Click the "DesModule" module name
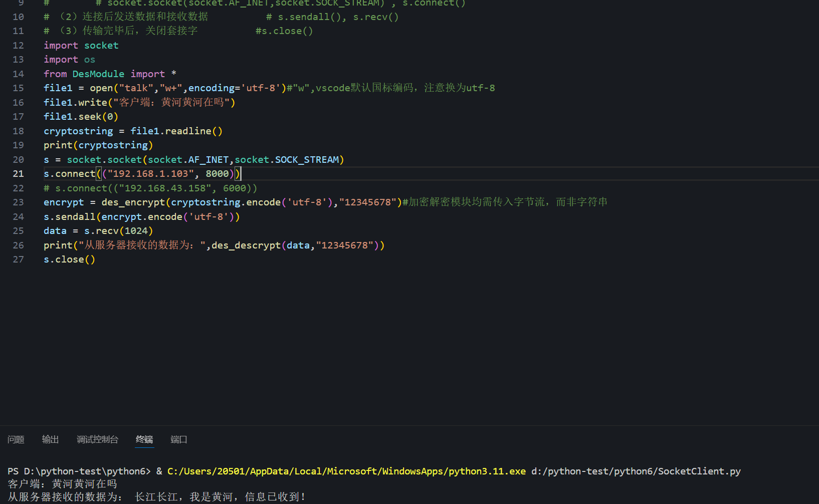This screenshot has height=504, width=819. point(98,74)
